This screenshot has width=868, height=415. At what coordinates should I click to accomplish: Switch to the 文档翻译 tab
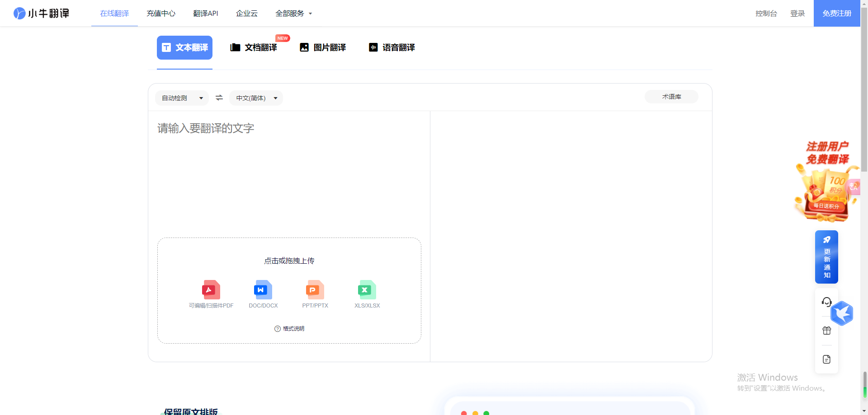coord(254,47)
